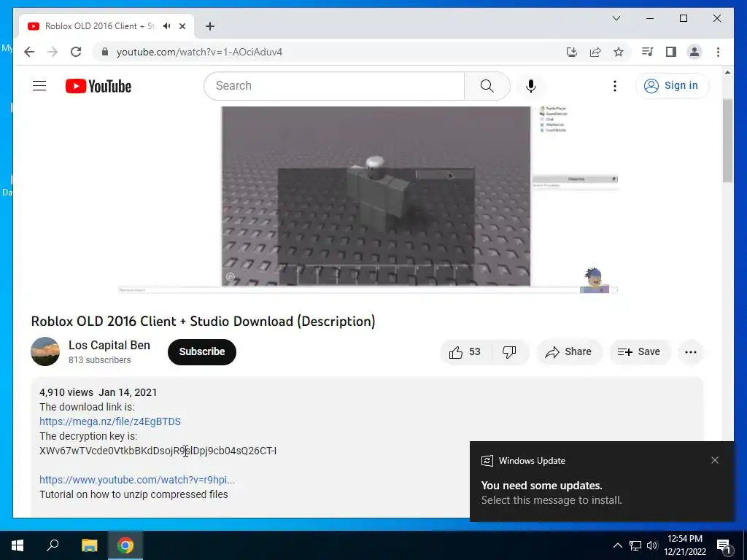This screenshot has width=747, height=560.
Task: Open the YouTube tutorial link in description
Action: pyautogui.click(x=137, y=480)
